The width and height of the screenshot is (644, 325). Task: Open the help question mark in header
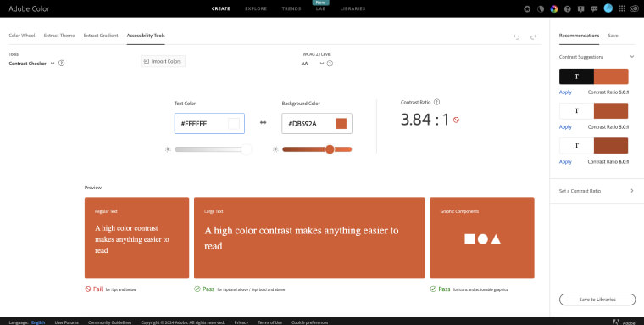(568, 8)
